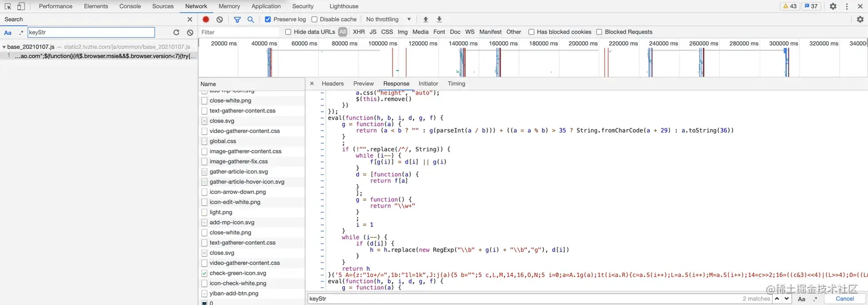Toggle the network filter funnel icon

237,19
